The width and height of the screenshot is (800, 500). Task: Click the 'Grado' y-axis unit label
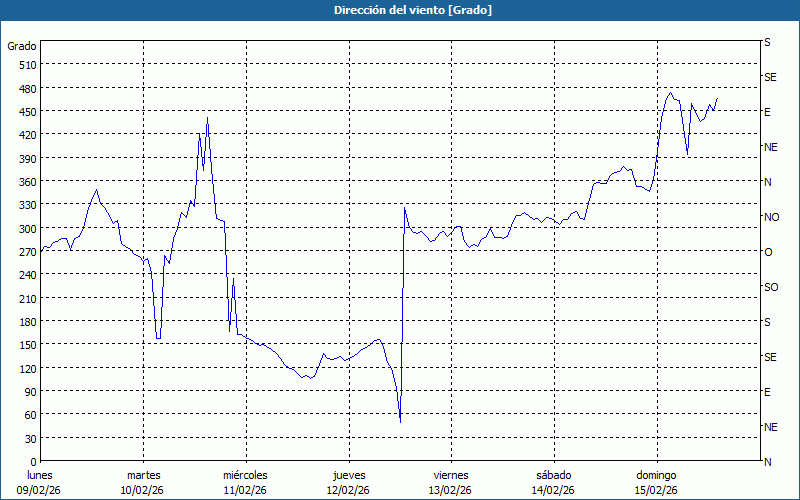(x=22, y=46)
